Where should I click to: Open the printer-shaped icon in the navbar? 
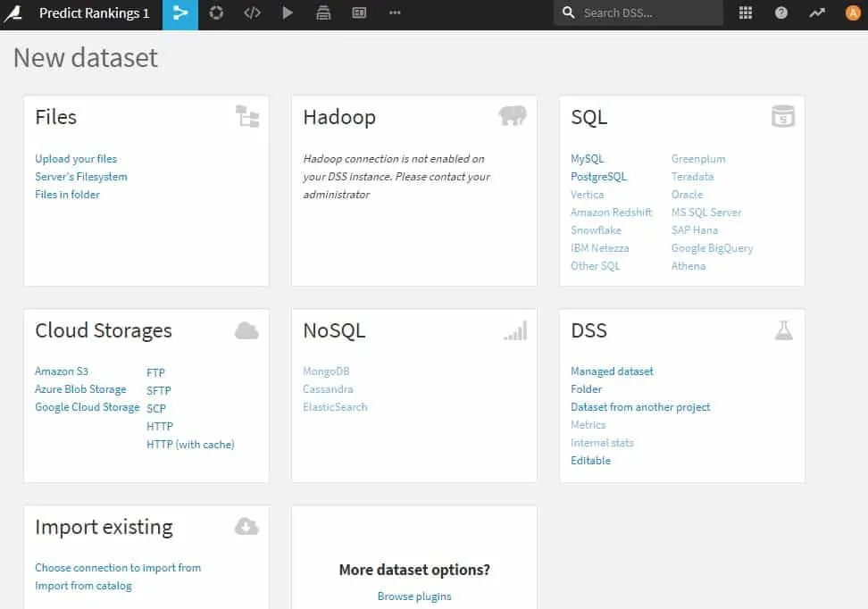coord(323,13)
